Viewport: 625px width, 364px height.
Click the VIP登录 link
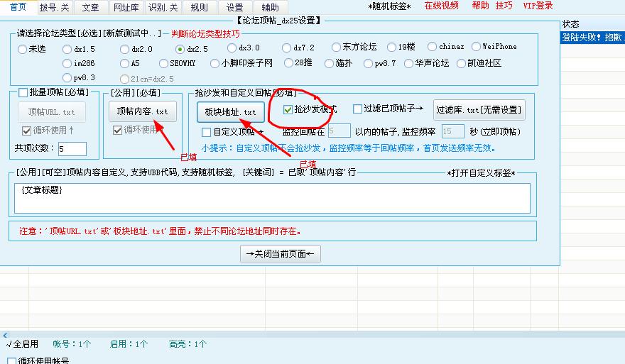(538, 6)
